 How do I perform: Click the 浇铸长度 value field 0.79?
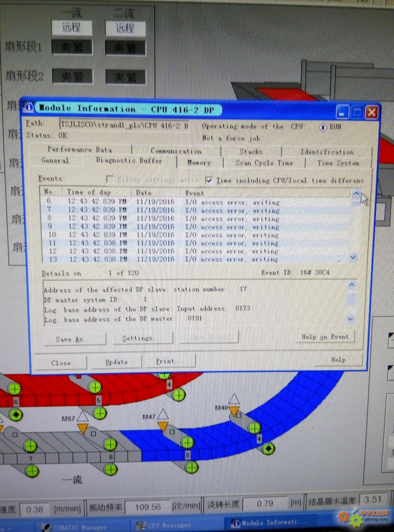(x=265, y=504)
